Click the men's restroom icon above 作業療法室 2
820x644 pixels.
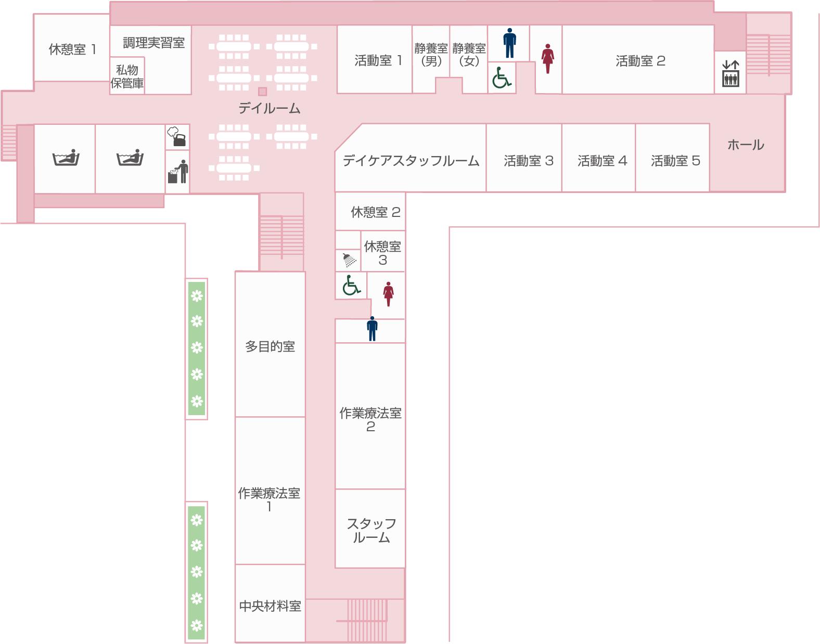[372, 329]
